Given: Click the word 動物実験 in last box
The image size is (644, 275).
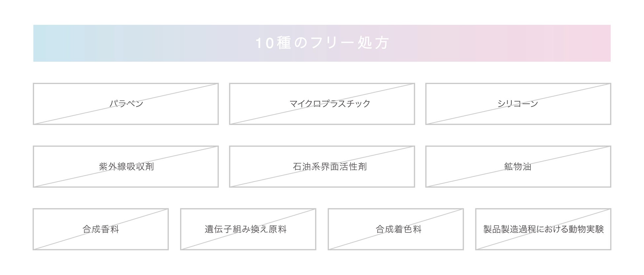Looking at the screenshot, I should pyautogui.click(x=586, y=229).
